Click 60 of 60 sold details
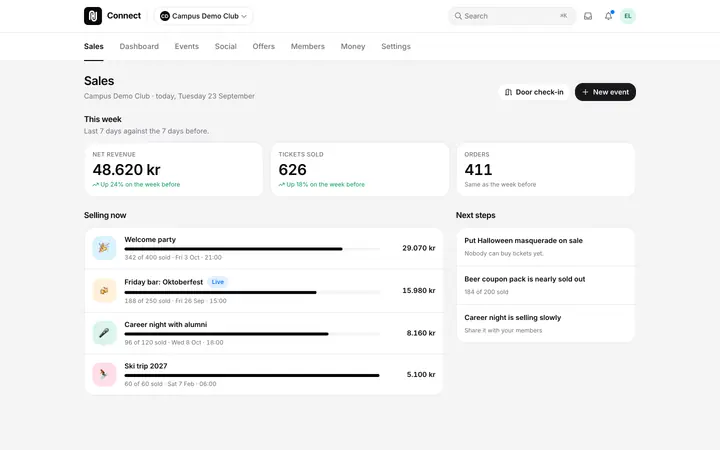Viewport: 720px width, 450px height. coord(170,384)
